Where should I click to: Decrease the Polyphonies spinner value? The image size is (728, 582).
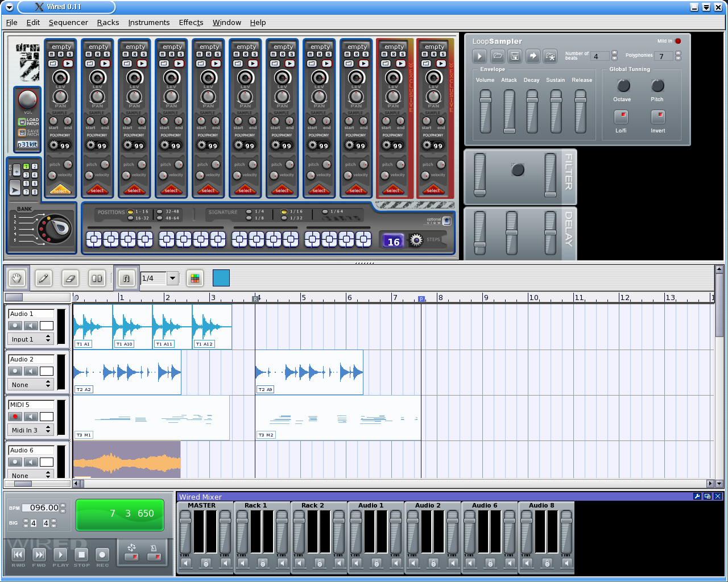tap(678, 59)
